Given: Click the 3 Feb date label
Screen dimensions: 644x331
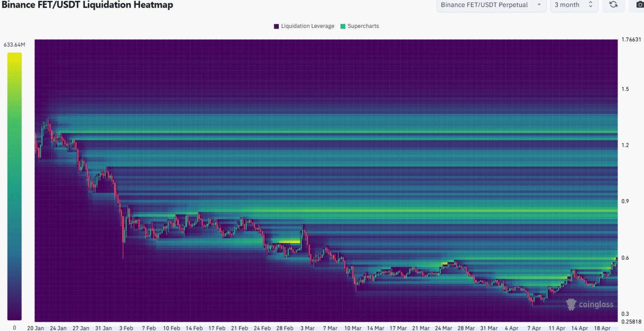Looking at the screenshot, I should (126, 328).
